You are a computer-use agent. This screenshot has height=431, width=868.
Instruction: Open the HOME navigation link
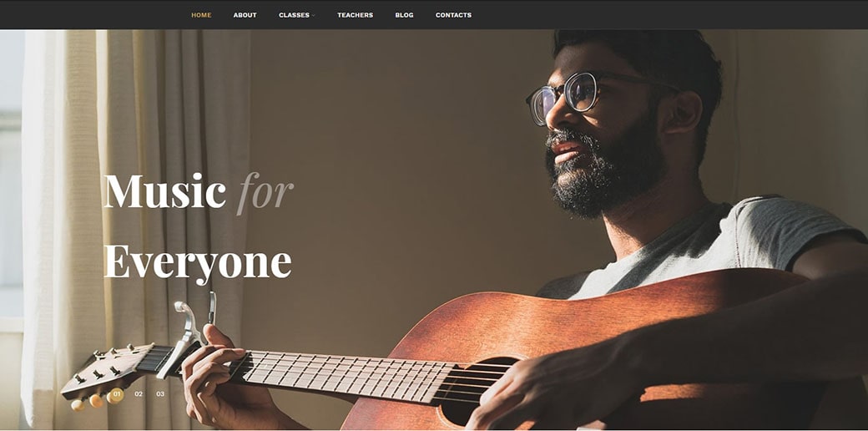[201, 15]
